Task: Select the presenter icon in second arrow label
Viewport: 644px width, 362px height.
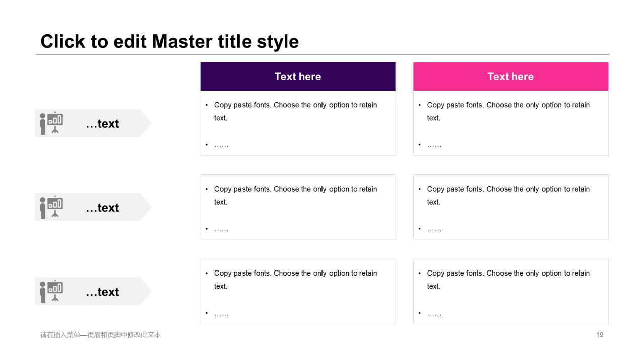Action: click(x=51, y=207)
